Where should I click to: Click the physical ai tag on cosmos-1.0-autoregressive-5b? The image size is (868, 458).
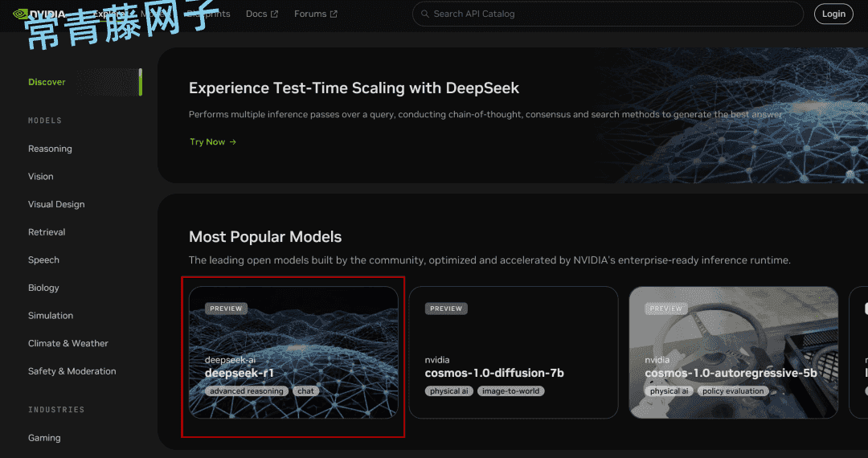(x=669, y=391)
